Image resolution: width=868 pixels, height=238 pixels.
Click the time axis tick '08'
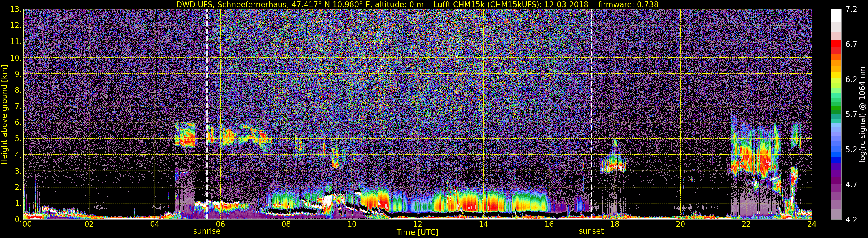click(x=286, y=224)
